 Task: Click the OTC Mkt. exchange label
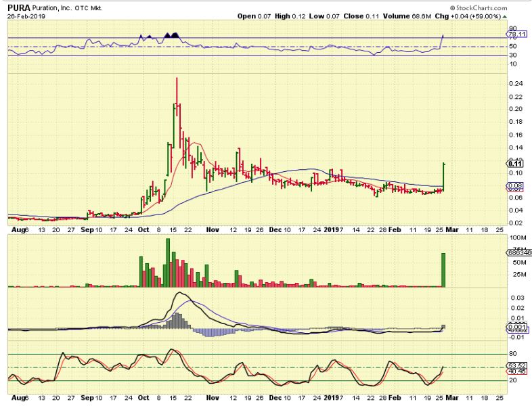point(89,8)
